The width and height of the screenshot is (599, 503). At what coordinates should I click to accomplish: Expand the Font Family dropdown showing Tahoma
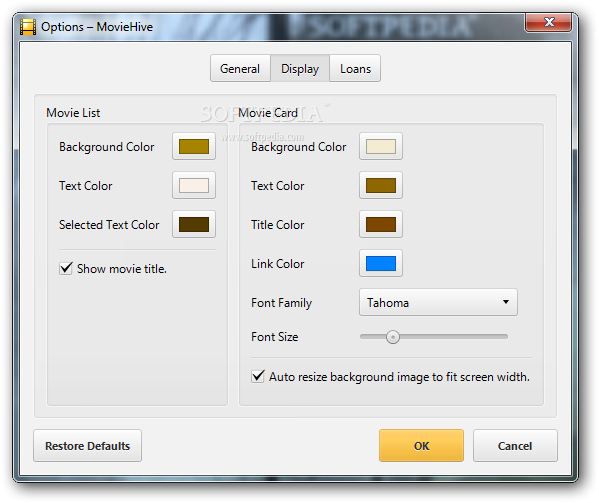click(438, 302)
